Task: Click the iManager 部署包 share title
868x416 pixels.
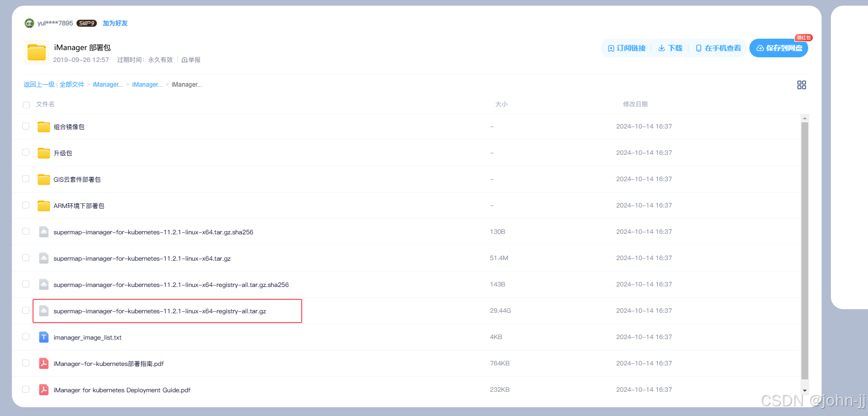Action: click(83, 47)
